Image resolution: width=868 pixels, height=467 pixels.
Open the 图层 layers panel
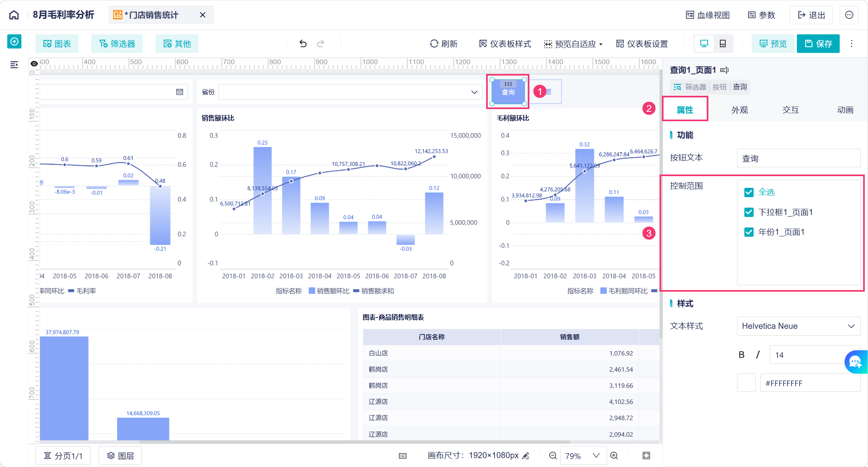point(120,456)
